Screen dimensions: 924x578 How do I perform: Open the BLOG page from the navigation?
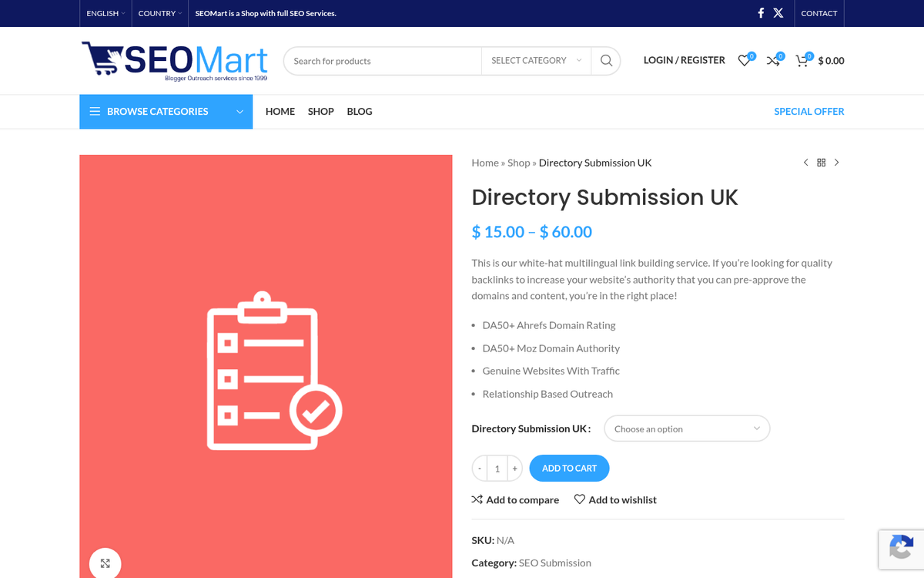[359, 111]
